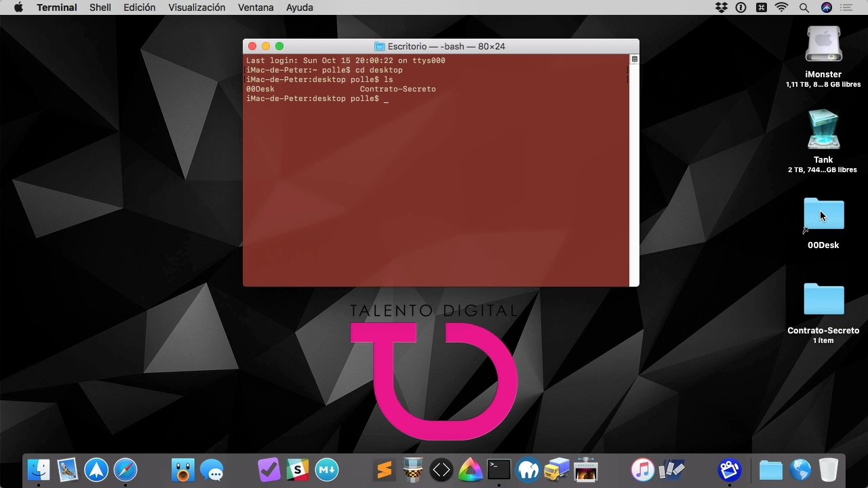Activate Siri from the menu bar
Image resolution: width=868 pixels, height=488 pixels.
point(826,7)
